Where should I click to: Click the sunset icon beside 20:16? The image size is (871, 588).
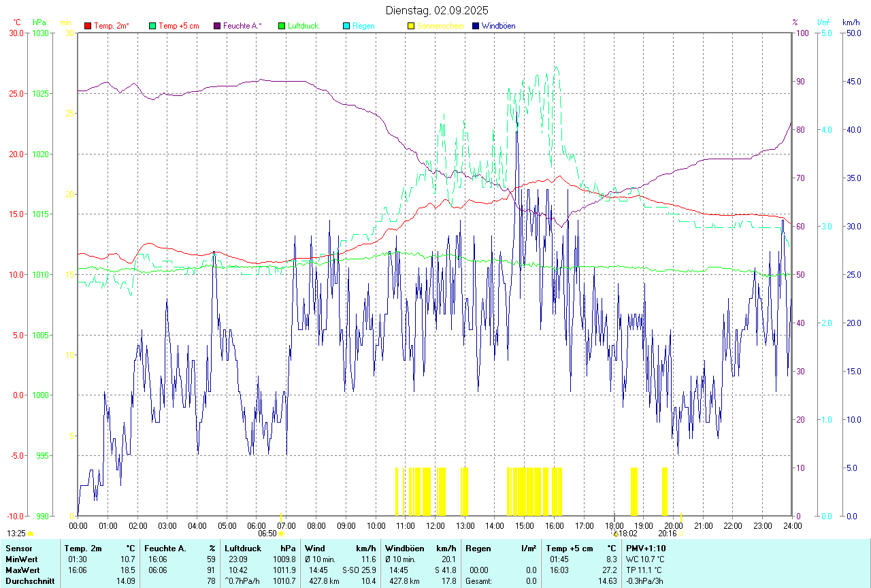pos(681,534)
